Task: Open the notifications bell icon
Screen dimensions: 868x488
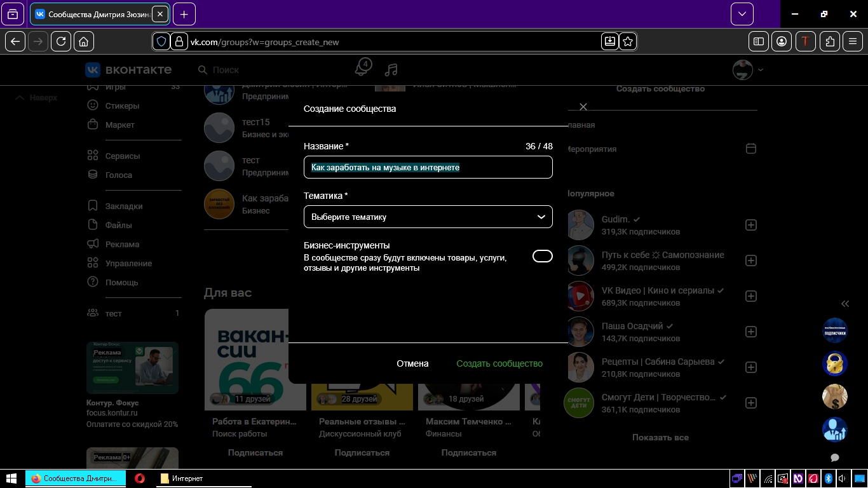Action: coord(362,69)
